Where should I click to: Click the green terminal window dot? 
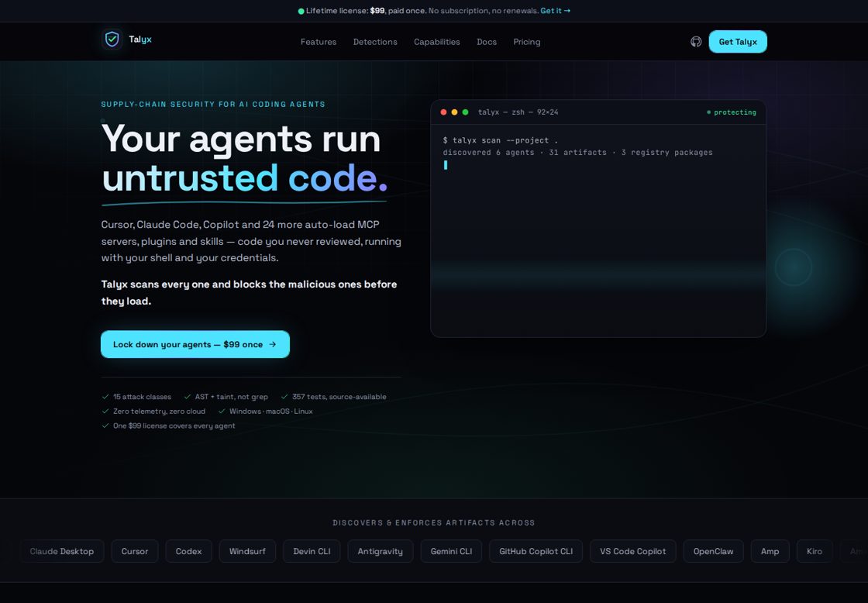[466, 112]
